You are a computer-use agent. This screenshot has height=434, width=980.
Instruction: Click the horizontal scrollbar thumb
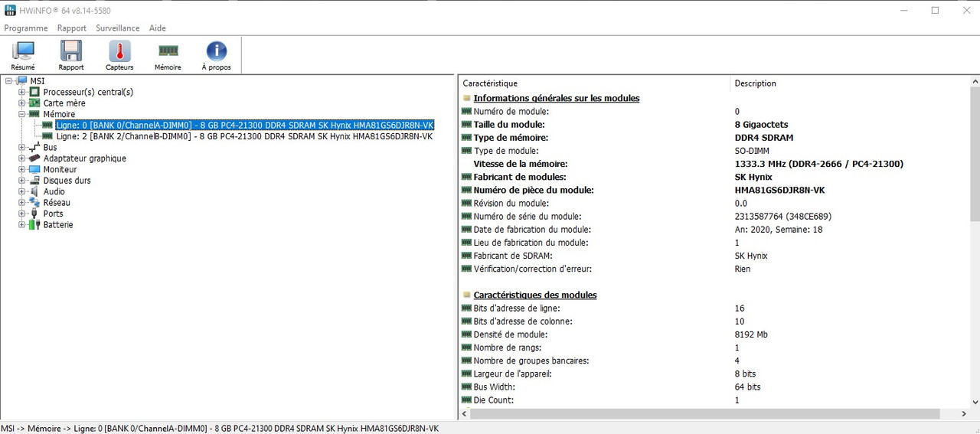(x=705, y=414)
